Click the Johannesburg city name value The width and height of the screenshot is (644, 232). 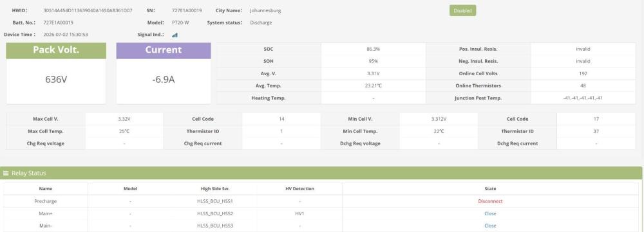point(265,11)
